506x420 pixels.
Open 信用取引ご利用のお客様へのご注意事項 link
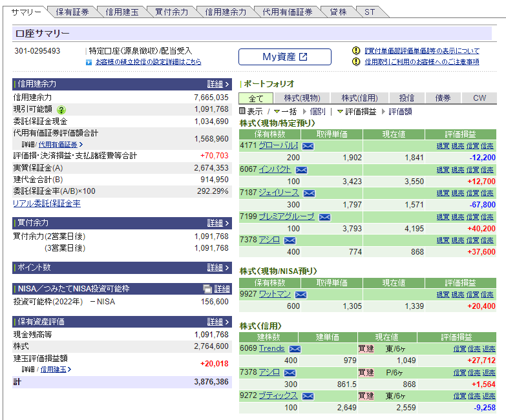[x=422, y=61]
